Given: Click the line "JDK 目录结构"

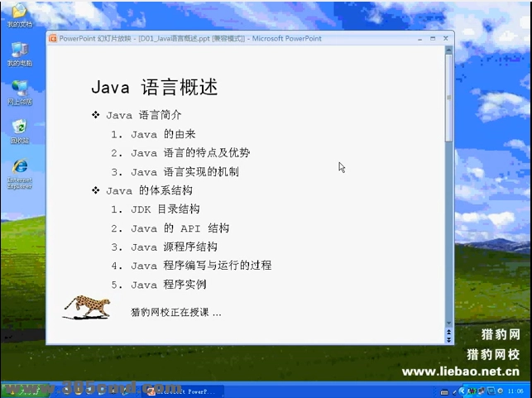Looking at the screenshot, I should (165, 209).
